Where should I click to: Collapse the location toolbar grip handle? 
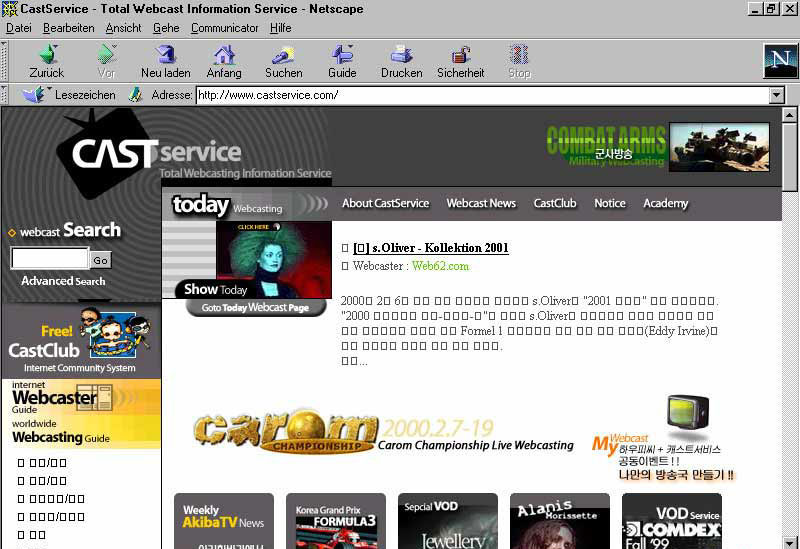click(4, 94)
